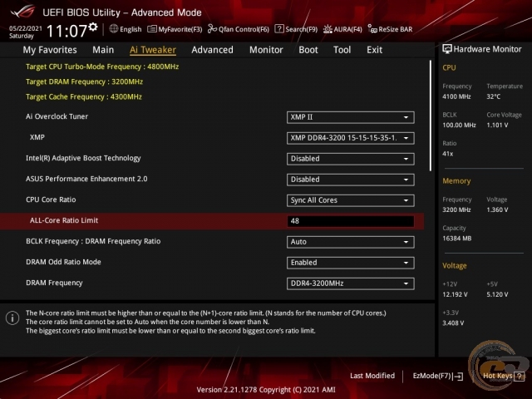This screenshot has width=532, height=399.
Task: Open the Ai Overclock Tuner dropdown
Action: coord(351,117)
